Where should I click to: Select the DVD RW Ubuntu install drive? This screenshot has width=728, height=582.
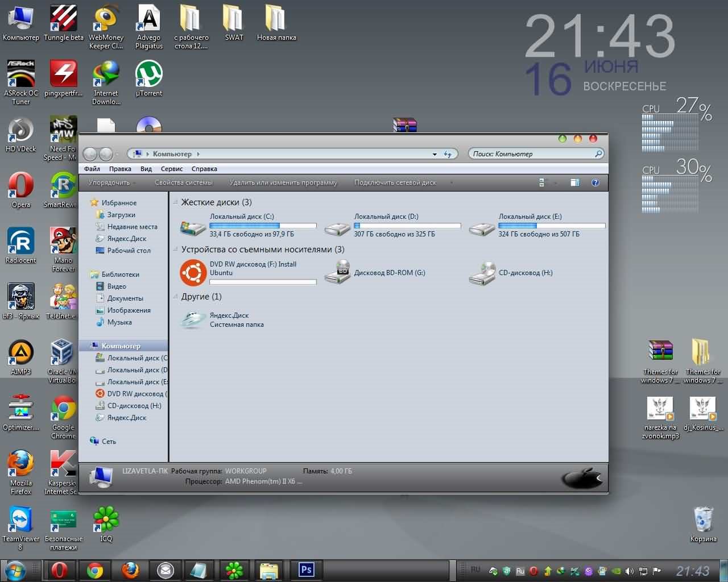pos(193,273)
